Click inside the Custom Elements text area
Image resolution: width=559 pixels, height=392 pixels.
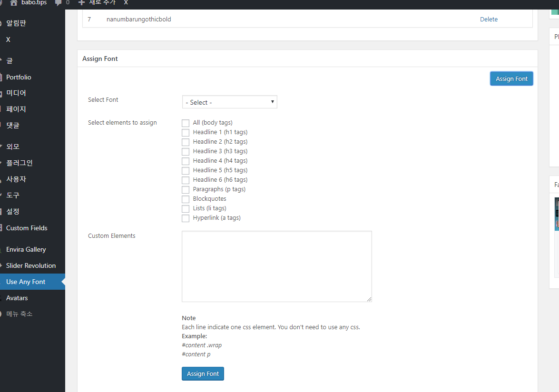tap(276, 266)
